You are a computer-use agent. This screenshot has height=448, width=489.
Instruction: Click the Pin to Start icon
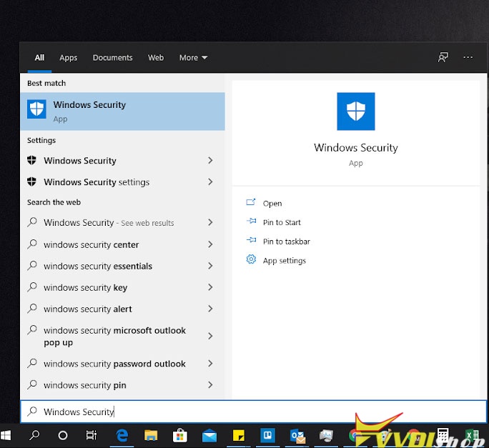(x=252, y=221)
